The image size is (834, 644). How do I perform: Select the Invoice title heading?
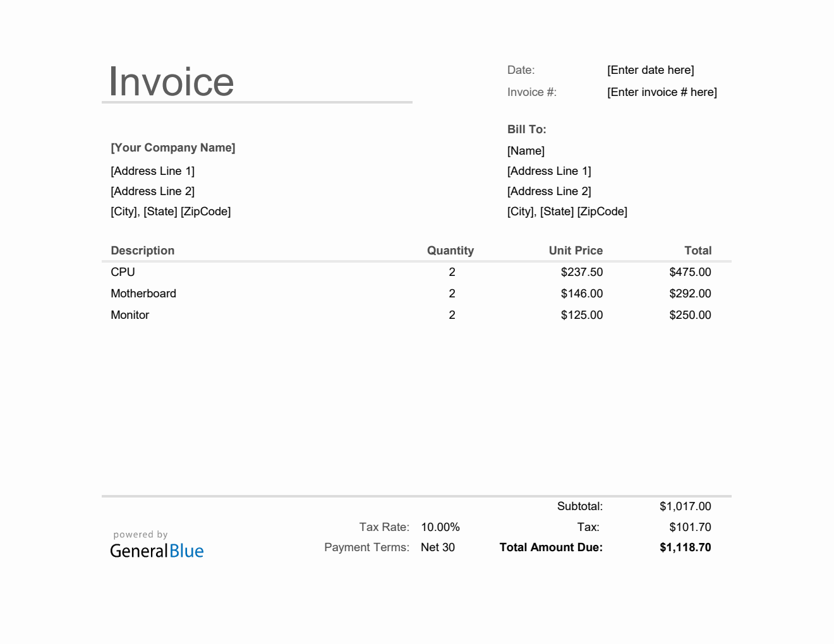tap(171, 81)
